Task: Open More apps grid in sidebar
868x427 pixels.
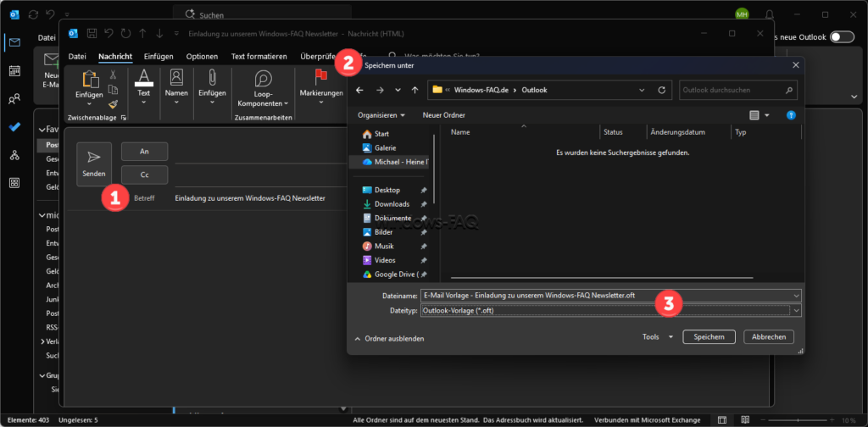Action: pyautogui.click(x=15, y=182)
